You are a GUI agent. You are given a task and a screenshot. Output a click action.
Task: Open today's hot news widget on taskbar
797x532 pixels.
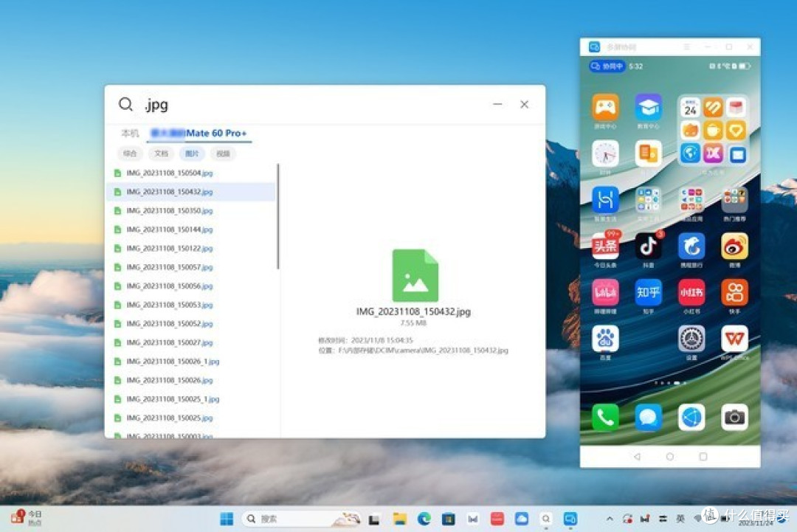(x=27, y=518)
